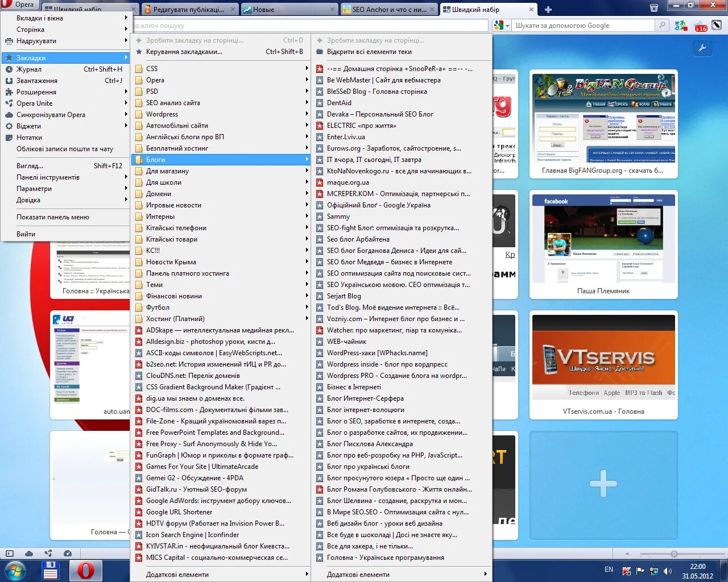Click the volume speaker tray icon

coord(668,571)
